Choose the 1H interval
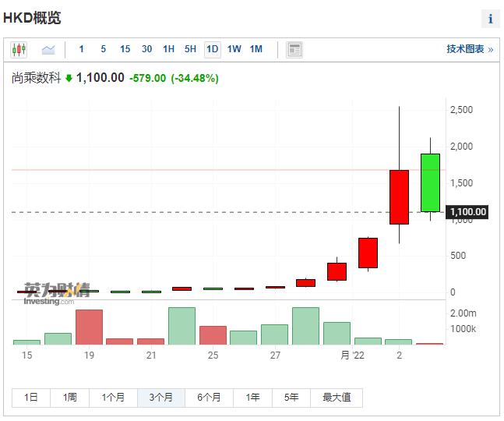Viewport: 504px width, 421px height. coord(168,49)
